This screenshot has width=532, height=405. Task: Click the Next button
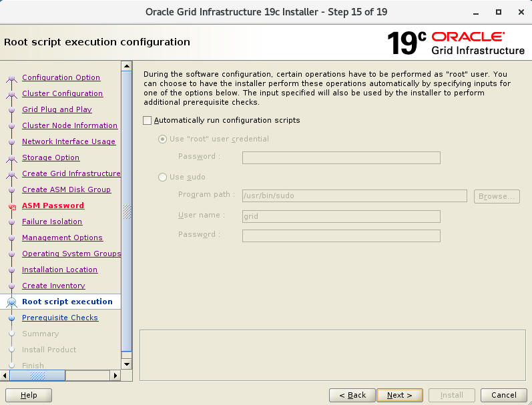click(399, 395)
